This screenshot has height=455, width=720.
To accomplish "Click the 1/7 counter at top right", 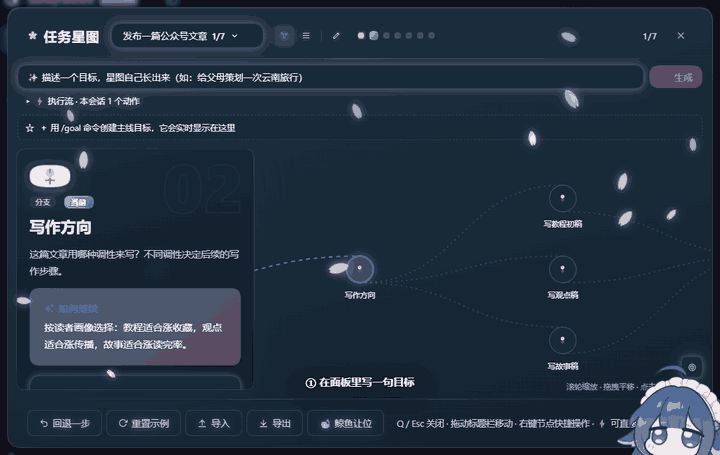I will [x=649, y=36].
